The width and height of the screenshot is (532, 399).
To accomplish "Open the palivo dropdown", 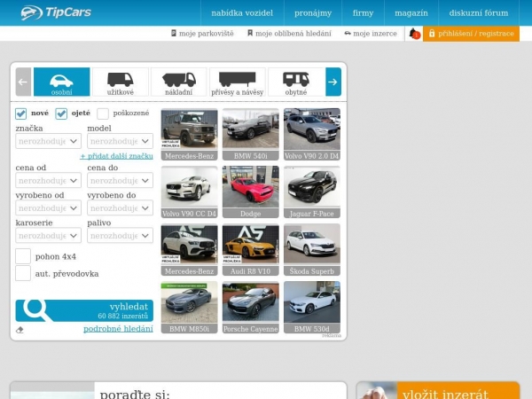I will pos(120,236).
